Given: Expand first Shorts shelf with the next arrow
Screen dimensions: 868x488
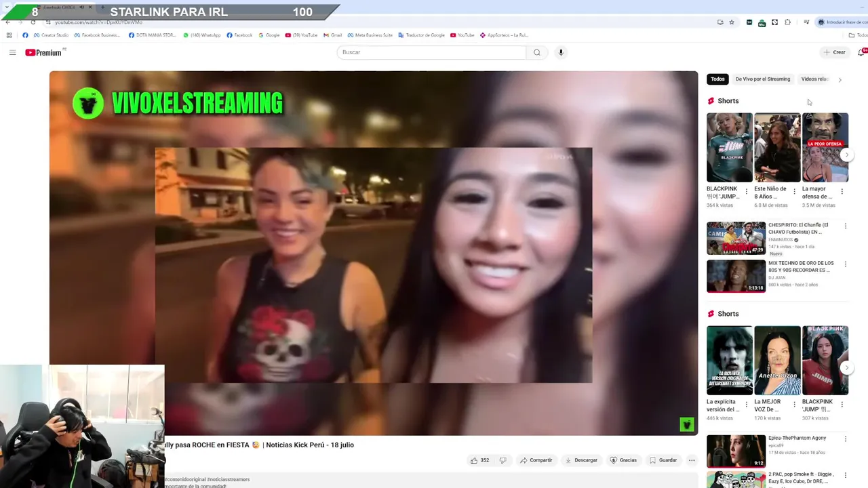Looking at the screenshot, I should (x=846, y=155).
